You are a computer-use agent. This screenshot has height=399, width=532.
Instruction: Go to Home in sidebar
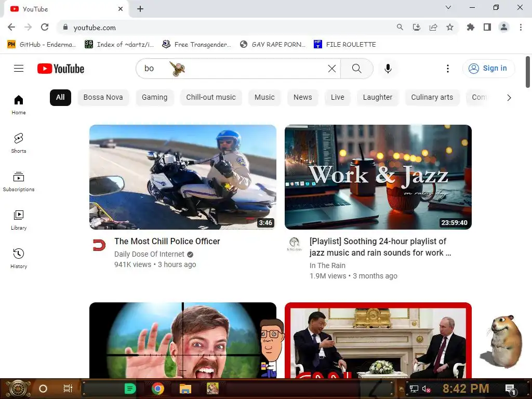(x=19, y=104)
